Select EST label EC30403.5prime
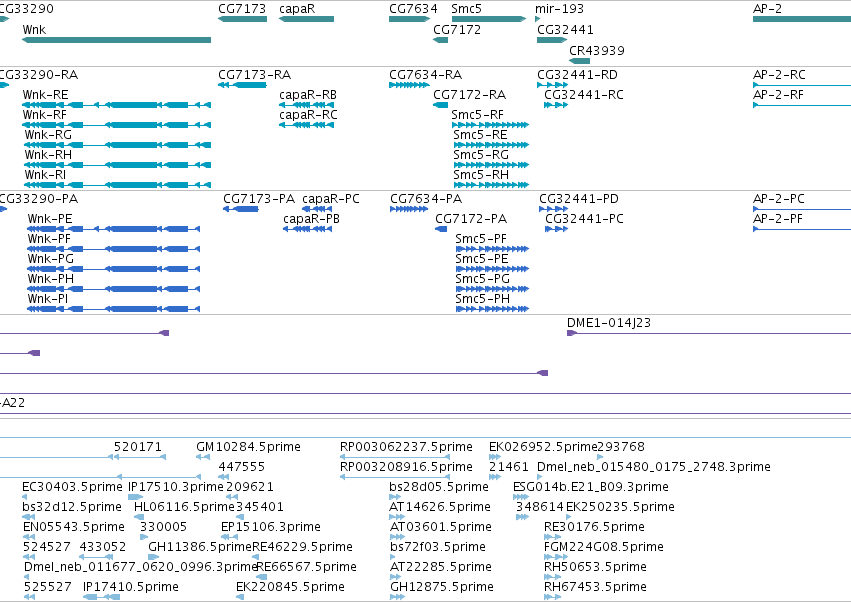The width and height of the screenshot is (851, 602). point(72,487)
